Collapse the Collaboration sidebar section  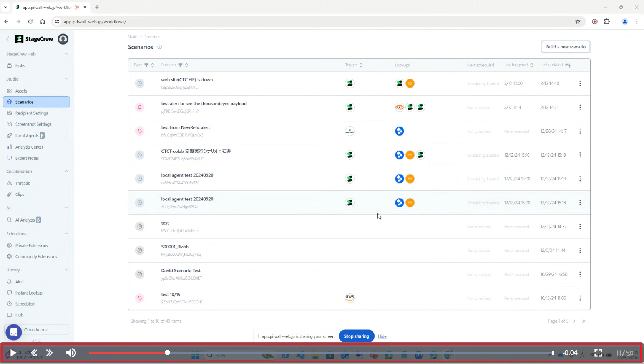pyautogui.click(x=66, y=172)
